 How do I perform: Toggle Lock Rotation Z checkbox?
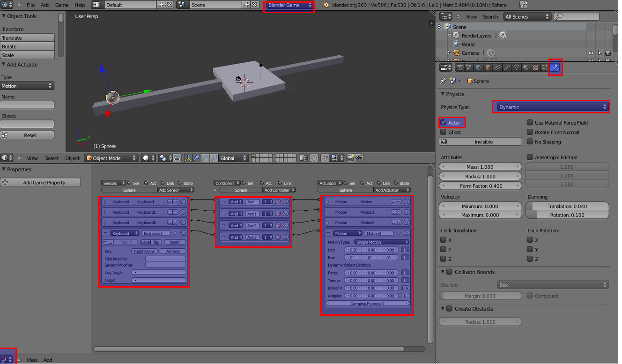530,259
